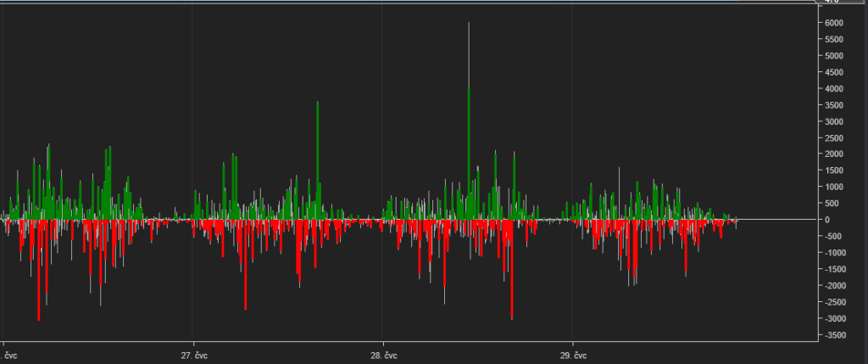Click the -3500 label at the axis bottom
This screenshot has width=868, height=364.
click(836, 335)
